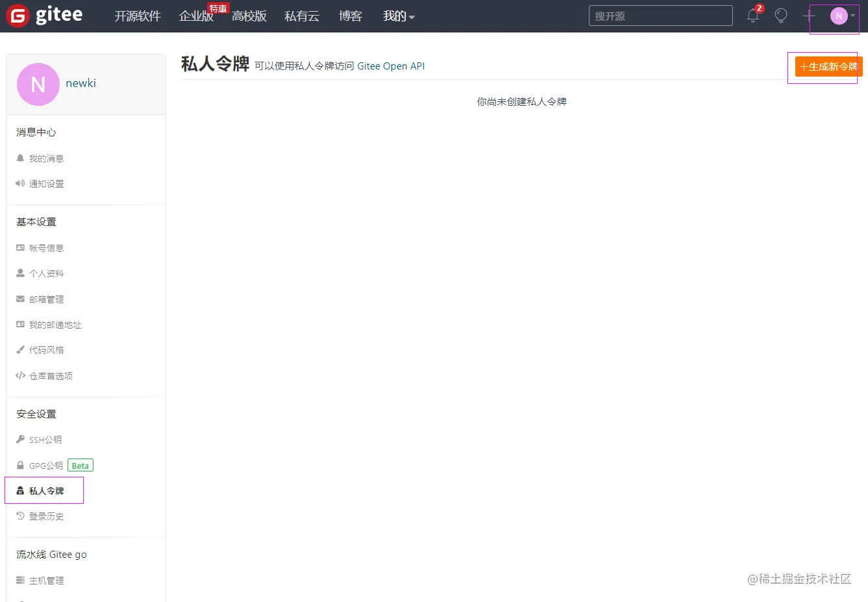
Task: Open 高校版 in top navigation
Action: [249, 16]
